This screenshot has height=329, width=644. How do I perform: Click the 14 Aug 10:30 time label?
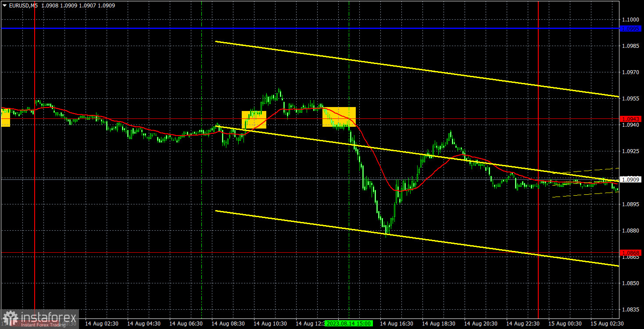point(270,323)
